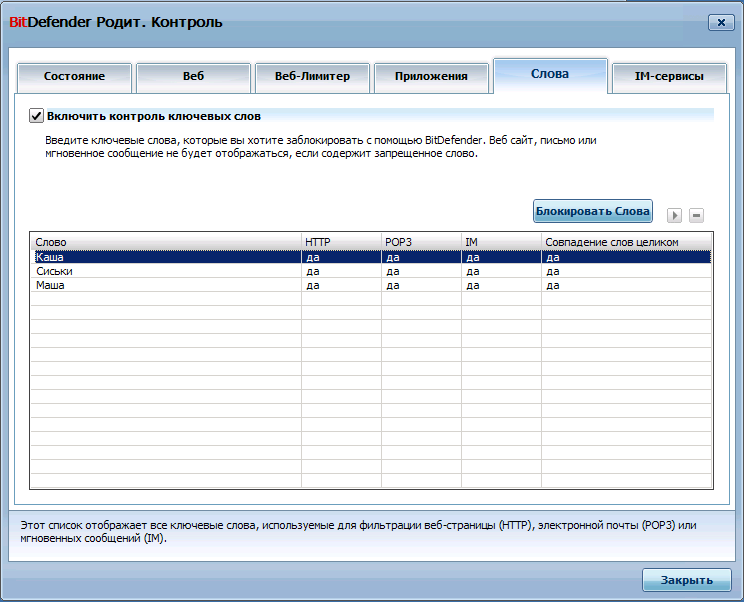The width and height of the screenshot is (744, 602).
Task: Click POP3 'да' cell in Каша row
Action: click(x=421, y=257)
